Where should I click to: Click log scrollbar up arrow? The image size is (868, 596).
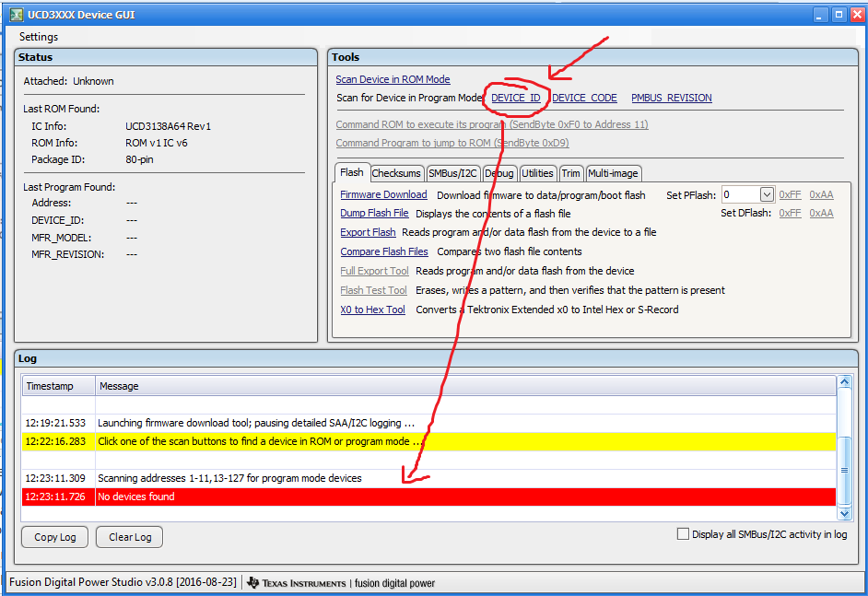(x=844, y=382)
